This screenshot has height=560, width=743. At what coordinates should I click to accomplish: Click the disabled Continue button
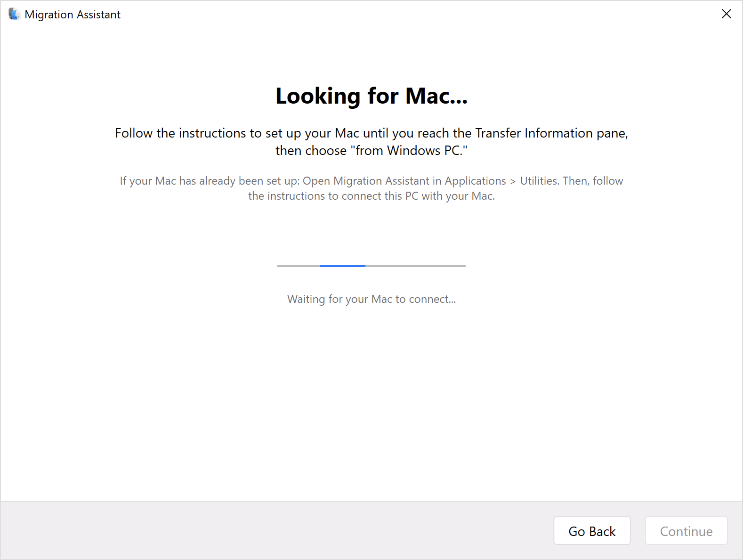pyautogui.click(x=686, y=531)
